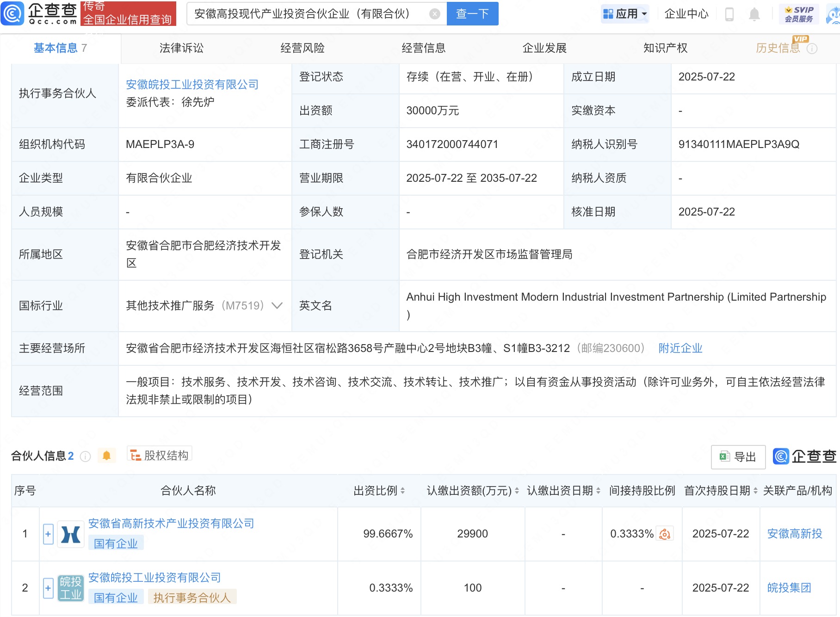Click the info icon beside 历史信息
Screen dimensions: 840x617
tap(812, 49)
